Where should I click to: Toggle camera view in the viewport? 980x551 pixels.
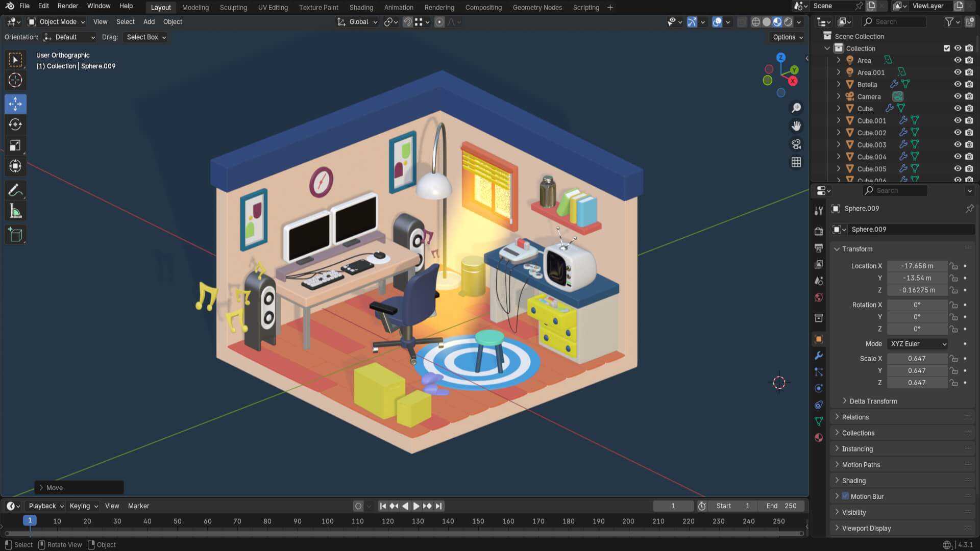click(796, 144)
